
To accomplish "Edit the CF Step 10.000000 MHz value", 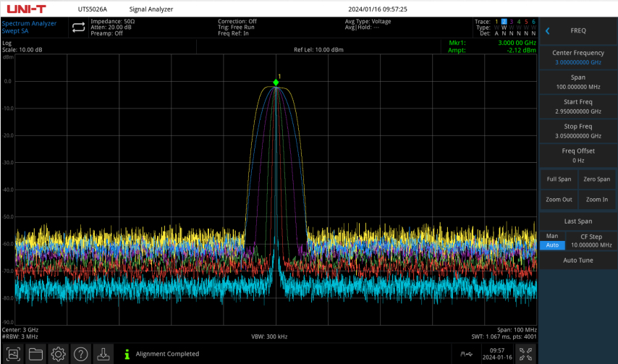I will (x=591, y=241).
